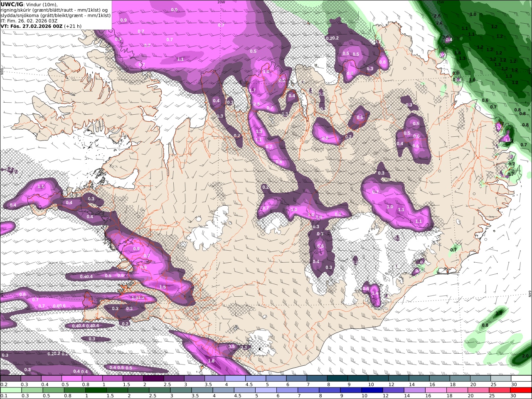Click the 'slydda/snjókoma' legend description line
This screenshot has height=399, width=532.
coord(56,15)
